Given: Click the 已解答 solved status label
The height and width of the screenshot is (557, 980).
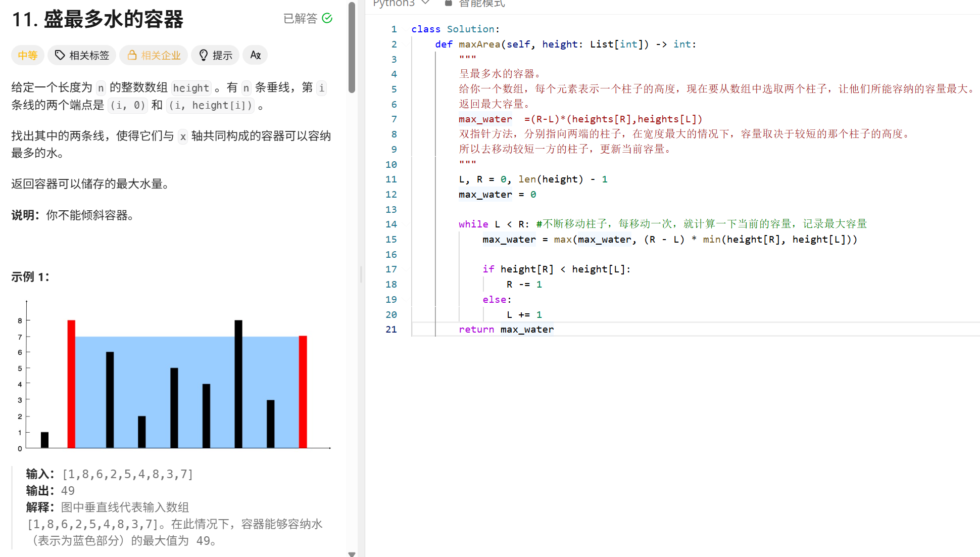Looking at the screenshot, I should click(300, 19).
